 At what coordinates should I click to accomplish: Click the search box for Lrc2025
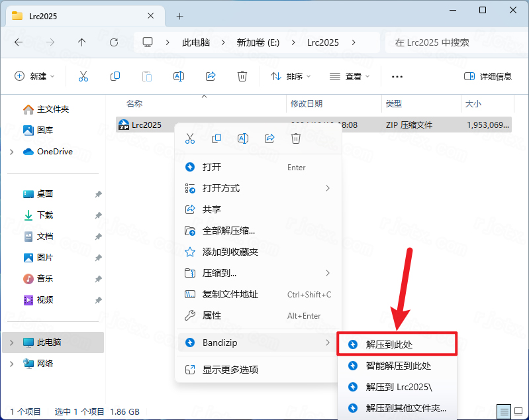(x=454, y=42)
